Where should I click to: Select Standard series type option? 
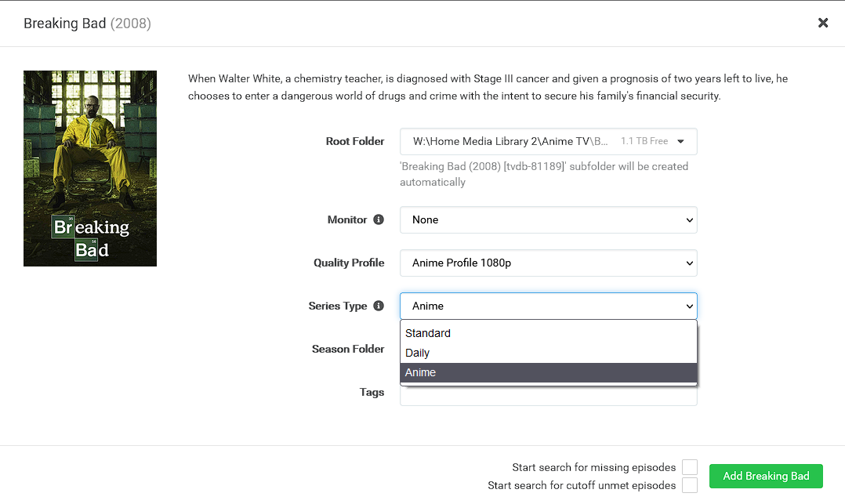[x=428, y=333]
